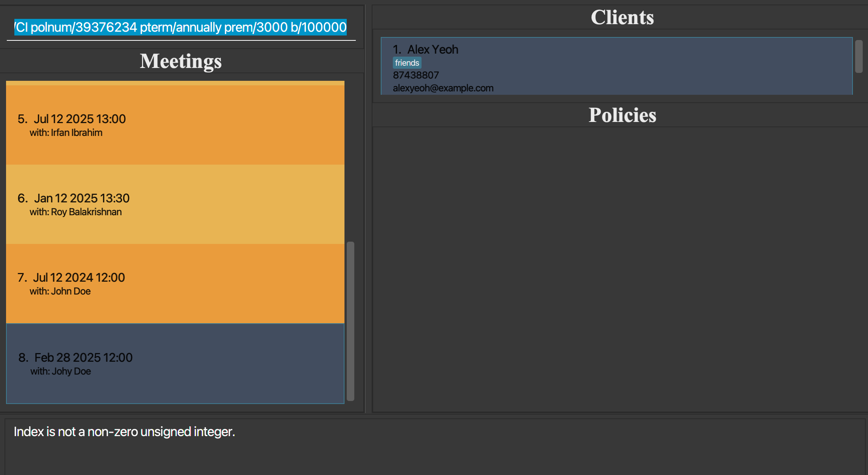Click the result message display box

tap(434, 446)
